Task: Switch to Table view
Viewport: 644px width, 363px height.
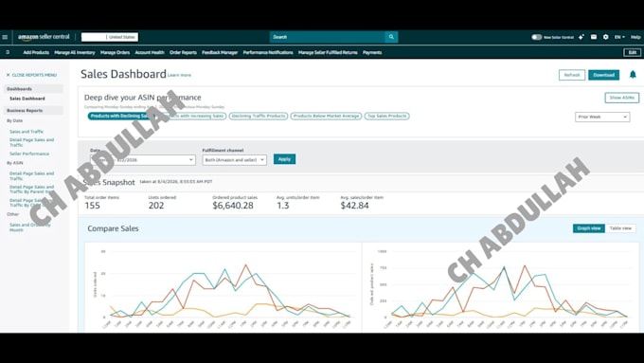Action: 620,228
